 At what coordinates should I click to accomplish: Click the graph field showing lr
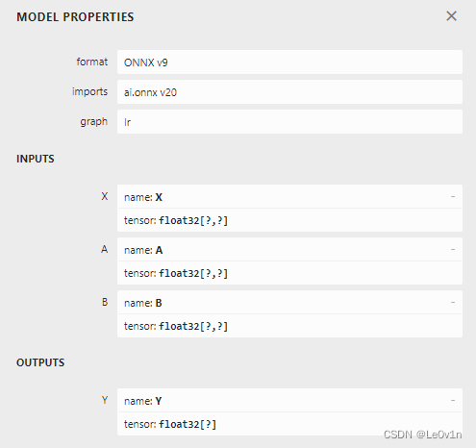click(x=289, y=122)
